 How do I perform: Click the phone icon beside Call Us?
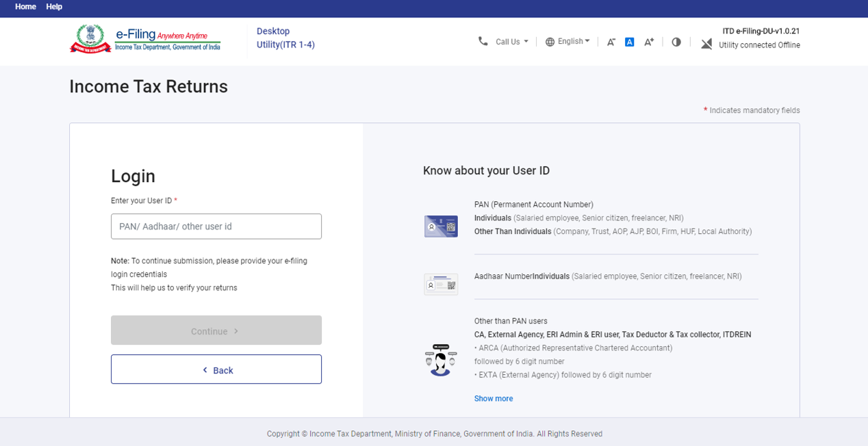pyautogui.click(x=483, y=41)
